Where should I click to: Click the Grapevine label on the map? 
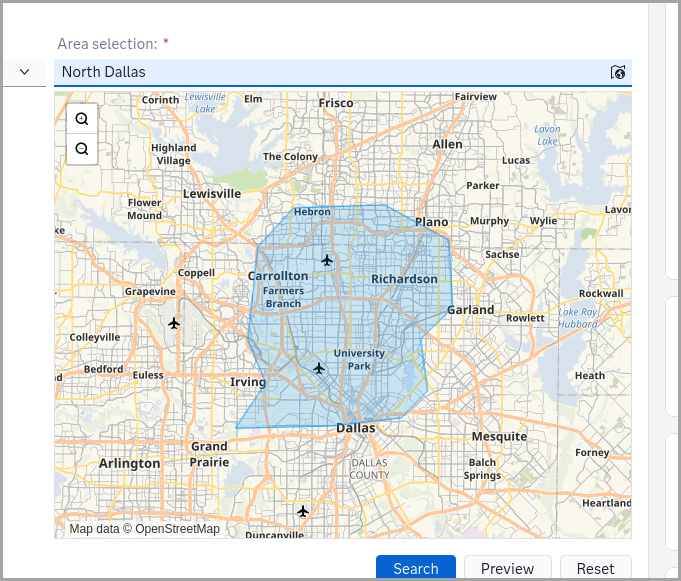pyautogui.click(x=150, y=291)
